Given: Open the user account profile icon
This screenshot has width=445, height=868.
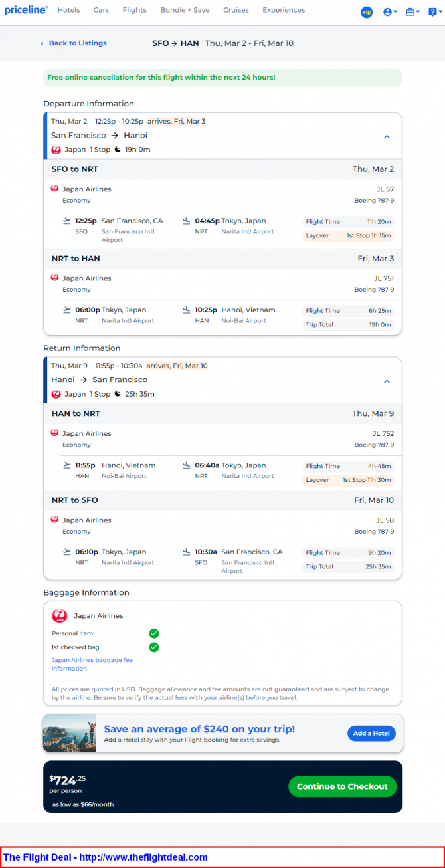Looking at the screenshot, I should (390, 12).
